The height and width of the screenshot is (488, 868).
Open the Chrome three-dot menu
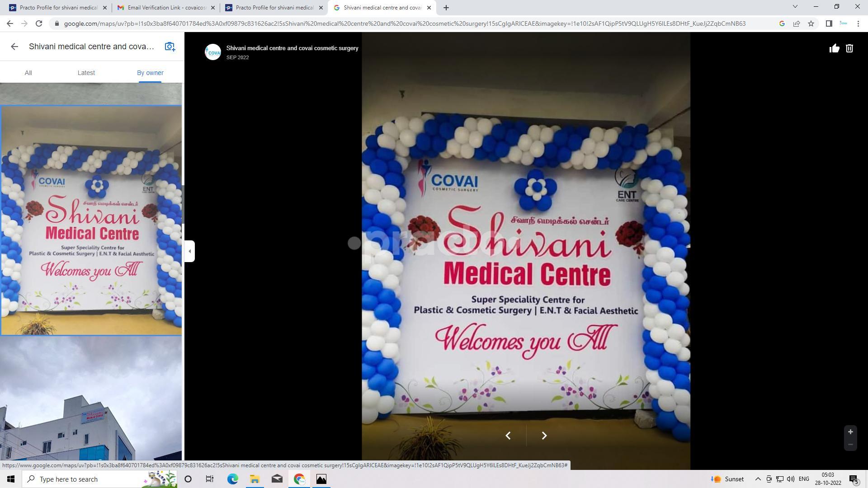pyautogui.click(x=858, y=23)
